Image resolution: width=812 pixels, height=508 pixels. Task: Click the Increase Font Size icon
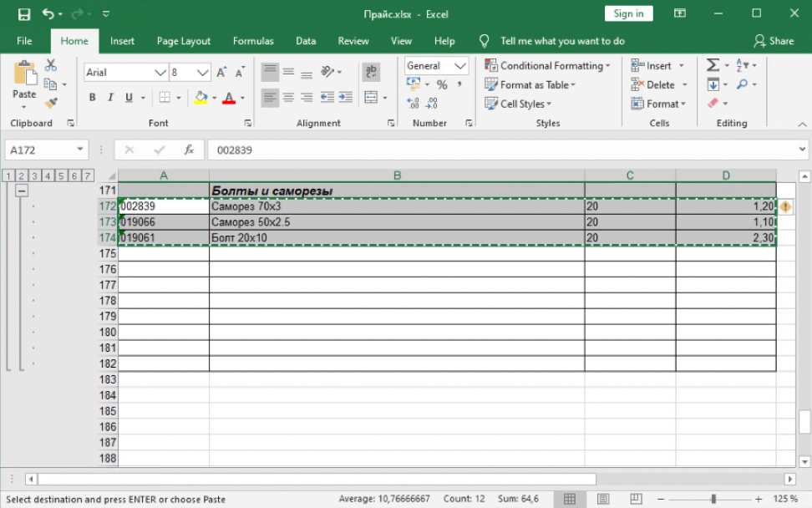[221, 73]
